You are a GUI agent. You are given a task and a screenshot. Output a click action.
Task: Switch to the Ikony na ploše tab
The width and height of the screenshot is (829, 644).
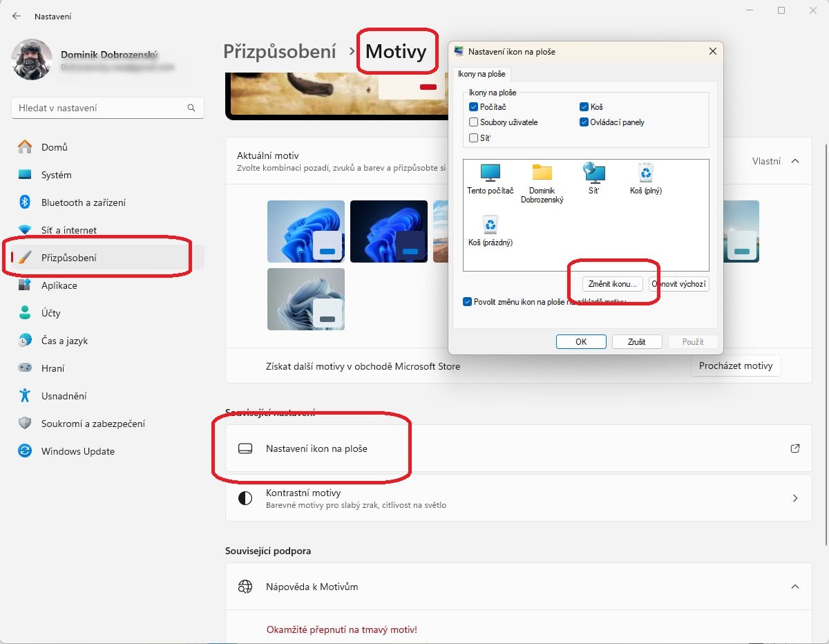[482, 73]
